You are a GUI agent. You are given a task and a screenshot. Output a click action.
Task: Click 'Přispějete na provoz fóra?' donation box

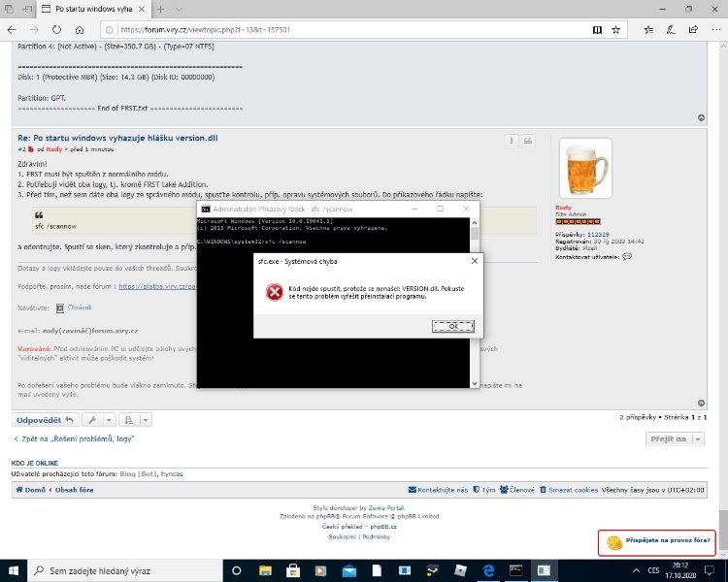click(656, 542)
